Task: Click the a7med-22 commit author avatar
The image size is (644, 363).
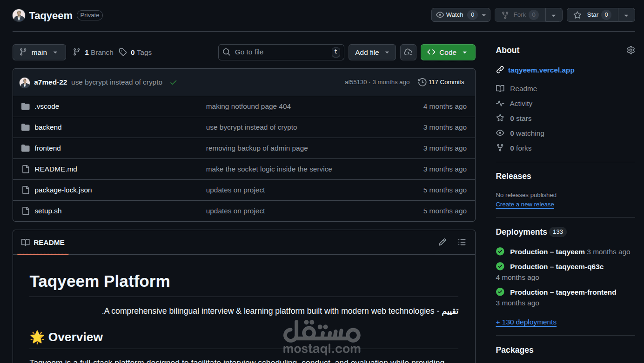Action: click(25, 83)
